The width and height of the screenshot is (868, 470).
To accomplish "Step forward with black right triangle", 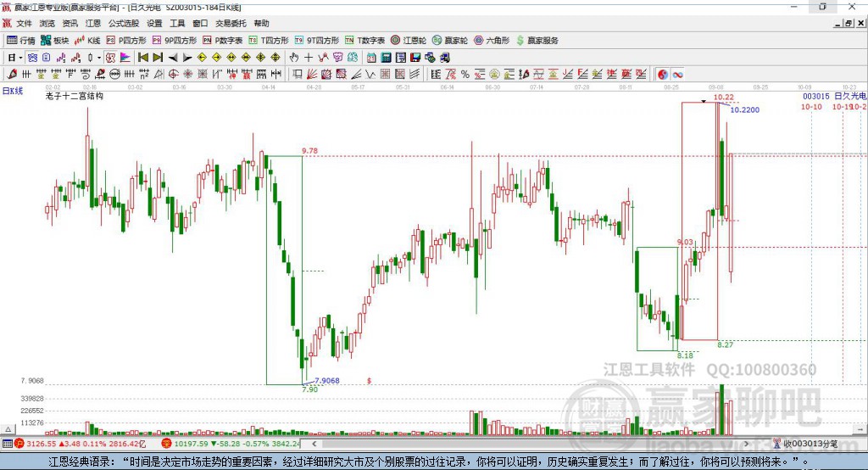I will pos(187,58).
